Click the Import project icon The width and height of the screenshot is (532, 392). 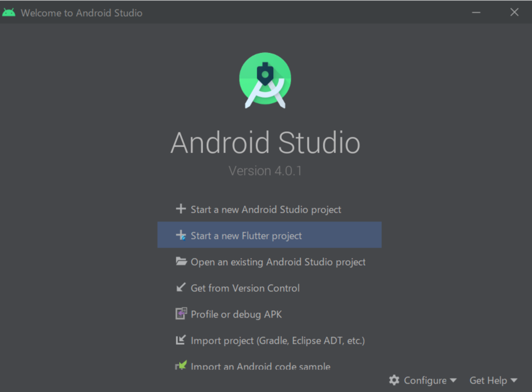click(x=180, y=340)
